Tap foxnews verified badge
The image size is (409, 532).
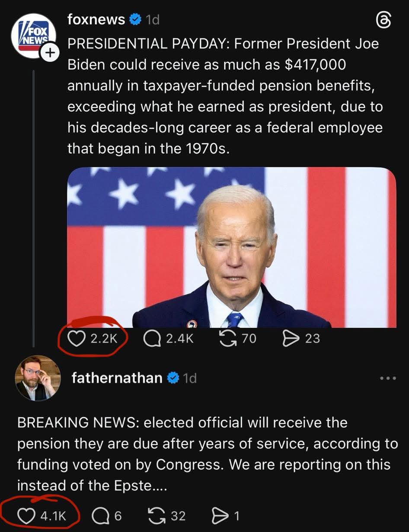(135, 19)
